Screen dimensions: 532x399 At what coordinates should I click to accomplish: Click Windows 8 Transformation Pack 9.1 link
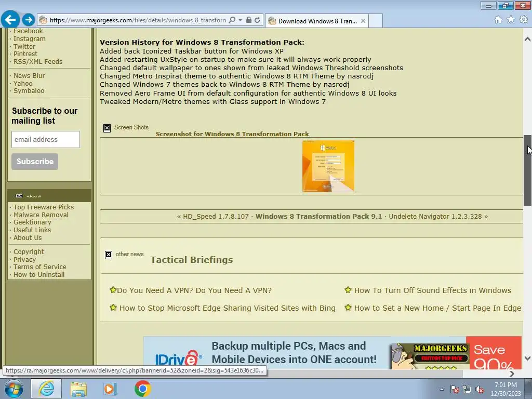pos(318,217)
